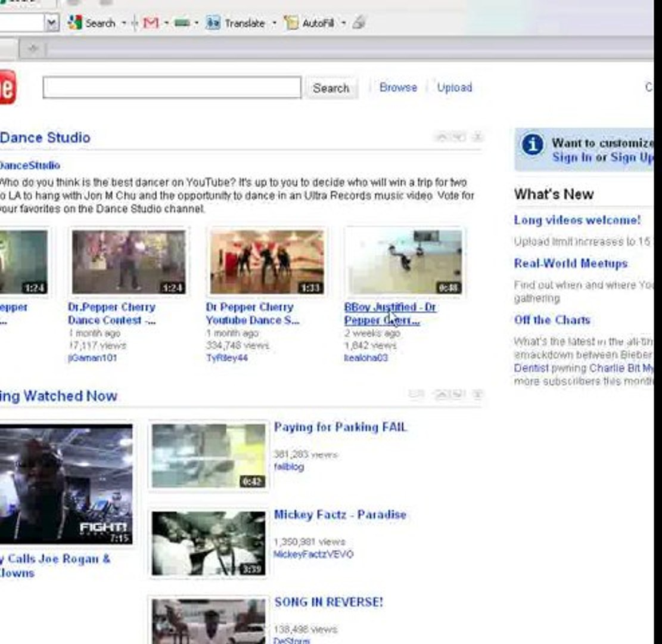Click Sign In link in customize box

[x=572, y=157]
